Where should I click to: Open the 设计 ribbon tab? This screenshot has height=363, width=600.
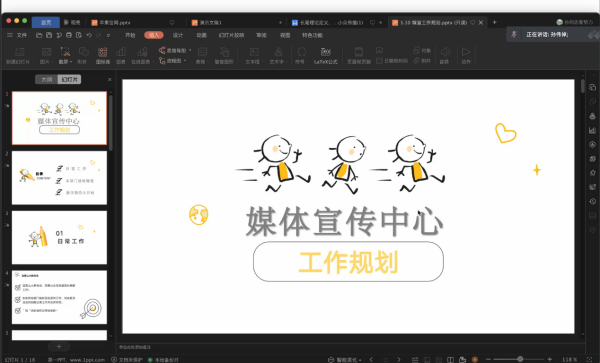178,35
